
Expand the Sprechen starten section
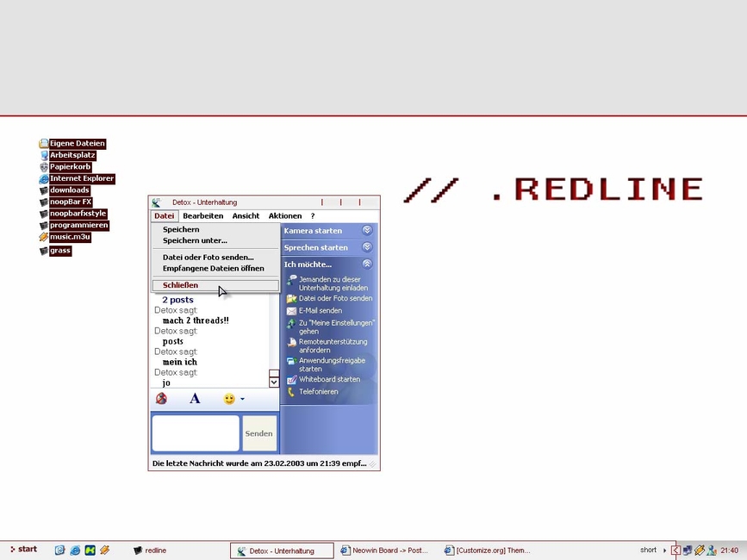click(x=367, y=247)
